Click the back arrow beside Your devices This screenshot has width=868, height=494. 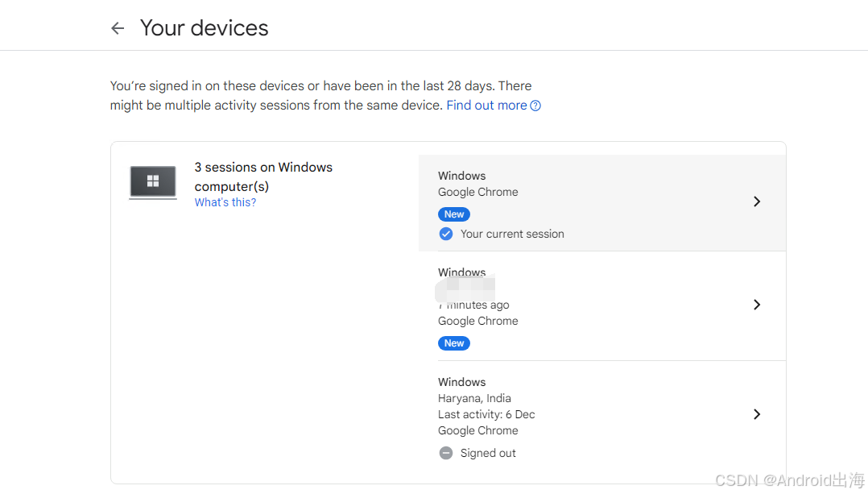point(118,28)
